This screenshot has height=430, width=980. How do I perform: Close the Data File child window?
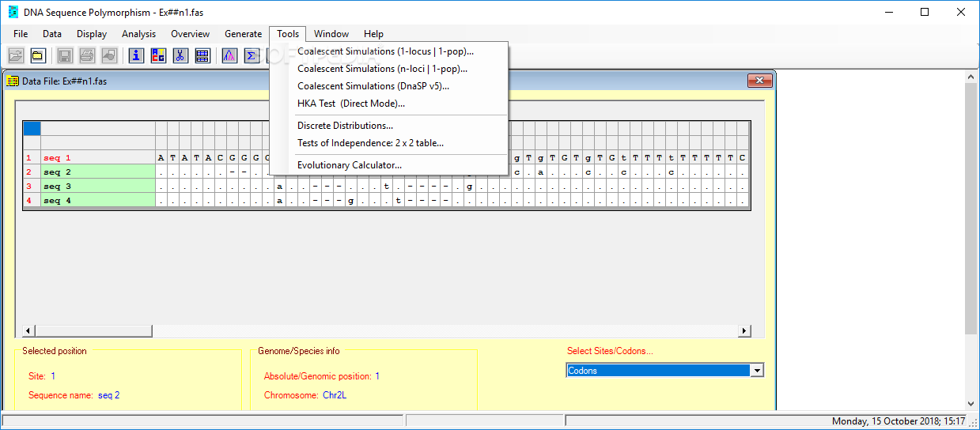759,81
